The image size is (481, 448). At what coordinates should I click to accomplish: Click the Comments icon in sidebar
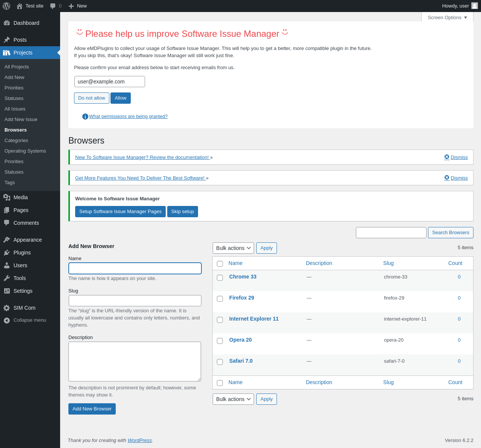[x=7, y=223]
